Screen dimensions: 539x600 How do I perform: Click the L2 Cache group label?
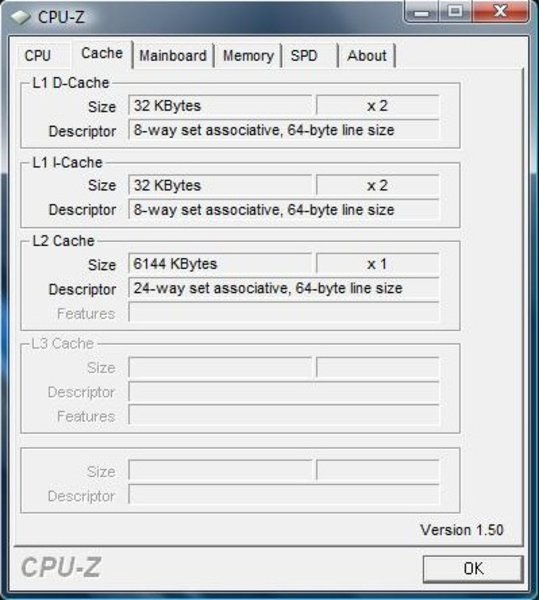point(64,241)
